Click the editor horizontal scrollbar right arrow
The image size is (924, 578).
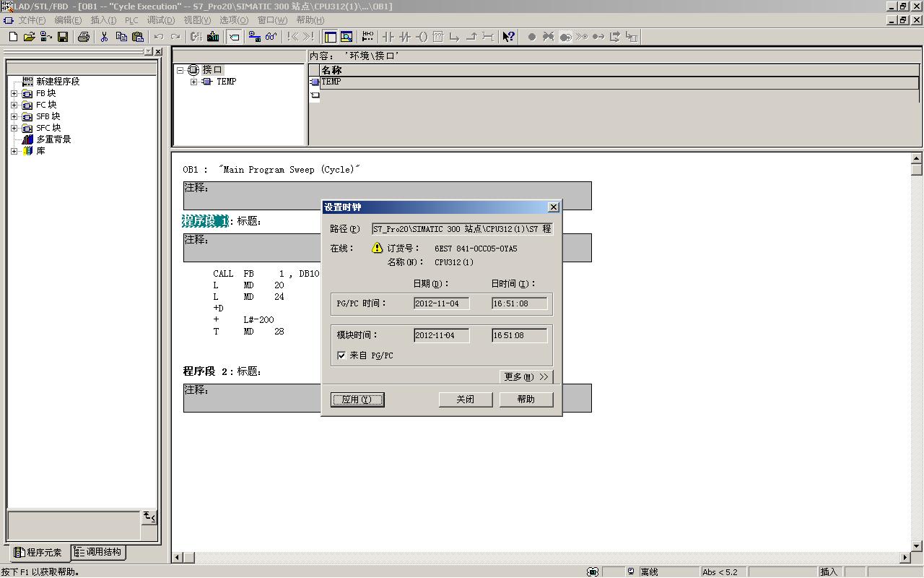pyautogui.click(x=905, y=558)
